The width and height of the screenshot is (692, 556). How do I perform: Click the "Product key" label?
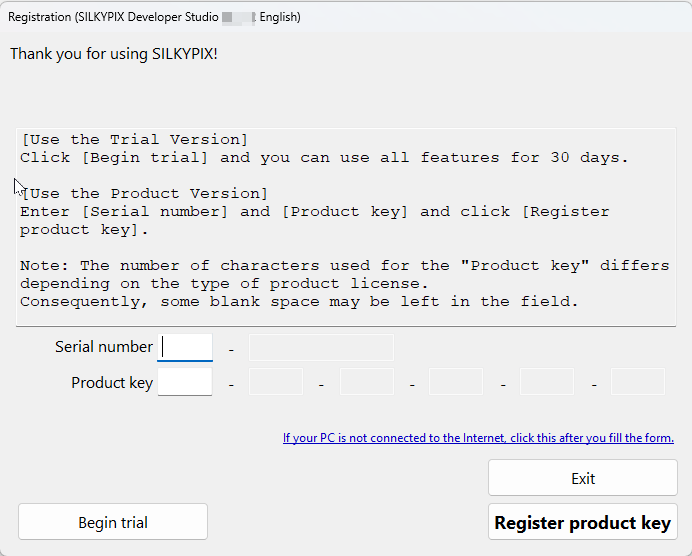click(112, 383)
